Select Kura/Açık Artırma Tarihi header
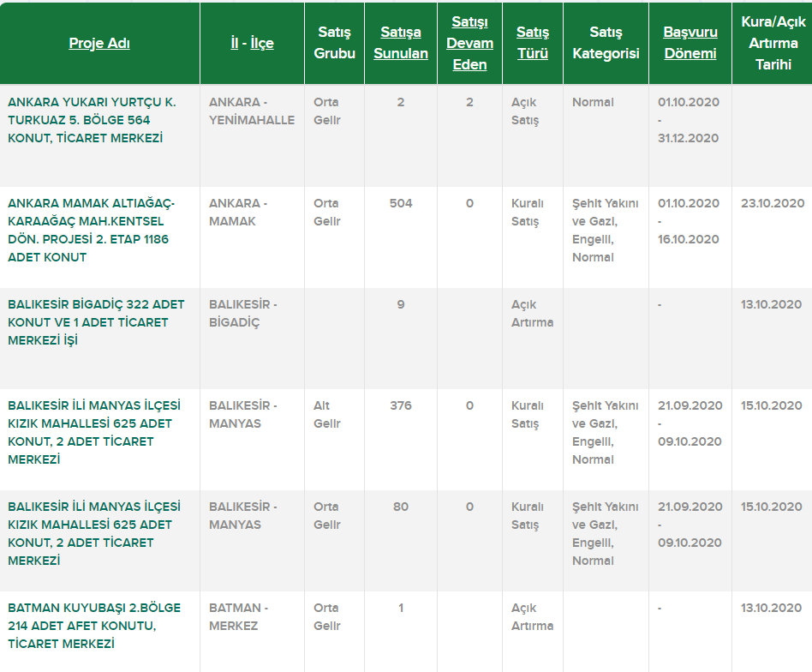The width and height of the screenshot is (812, 672). pos(773,43)
